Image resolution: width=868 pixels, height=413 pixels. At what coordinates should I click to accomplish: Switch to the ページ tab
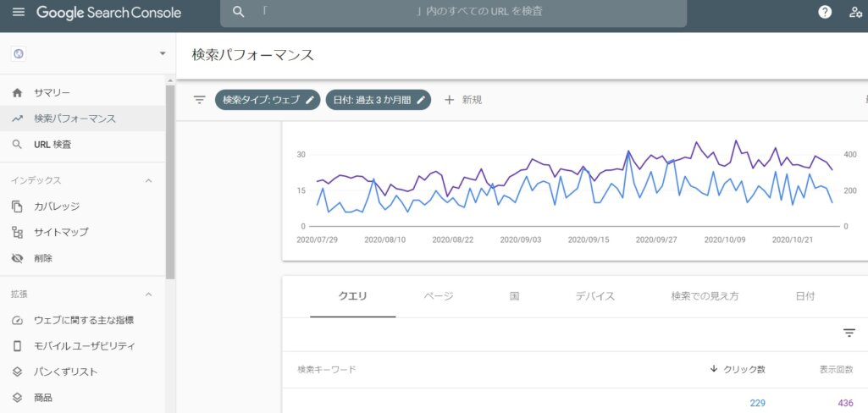(x=438, y=296)
